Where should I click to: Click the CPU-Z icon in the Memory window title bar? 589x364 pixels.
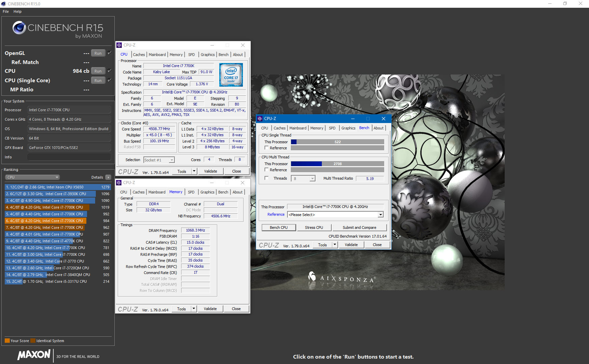point(119,183)
